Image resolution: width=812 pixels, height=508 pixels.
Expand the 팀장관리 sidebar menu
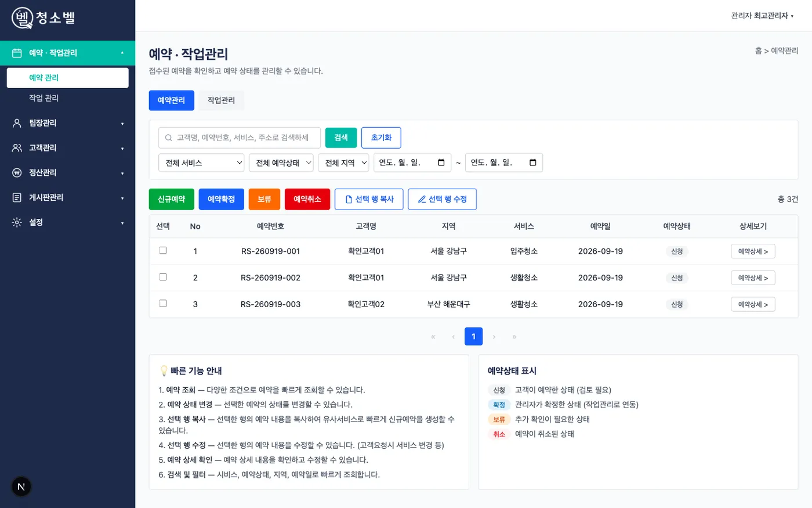pos(67,123)
